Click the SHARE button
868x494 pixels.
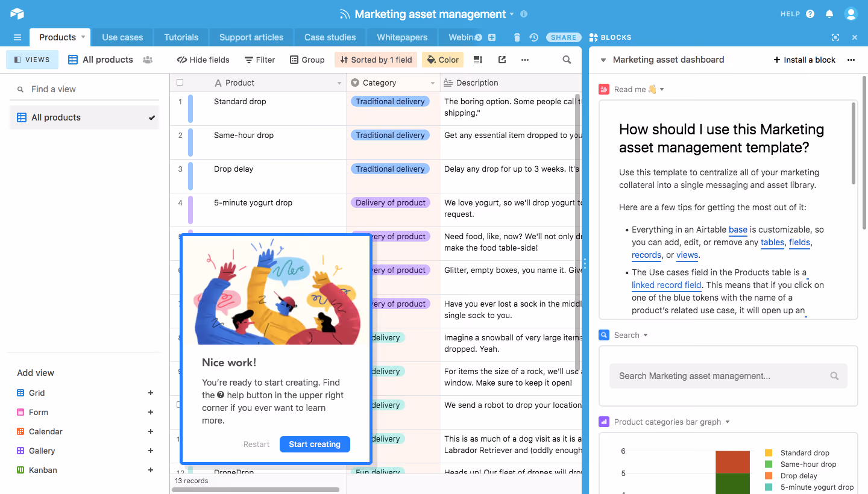pos(564,37)
